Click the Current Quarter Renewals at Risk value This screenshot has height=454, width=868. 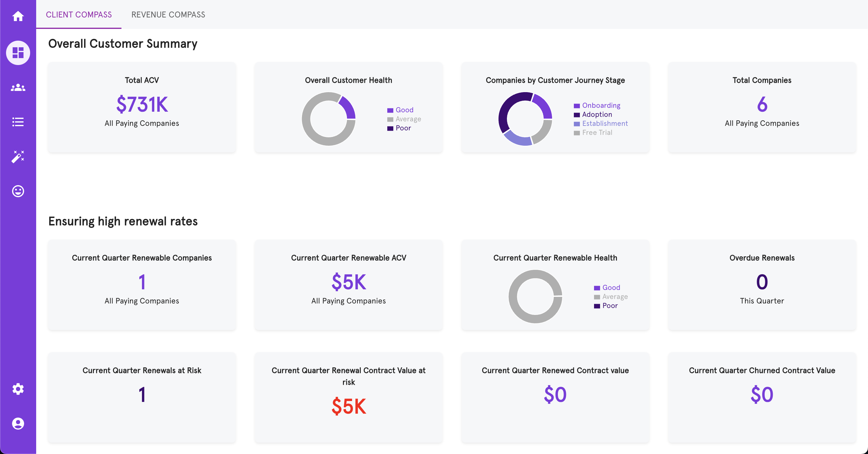coord(142,394)
